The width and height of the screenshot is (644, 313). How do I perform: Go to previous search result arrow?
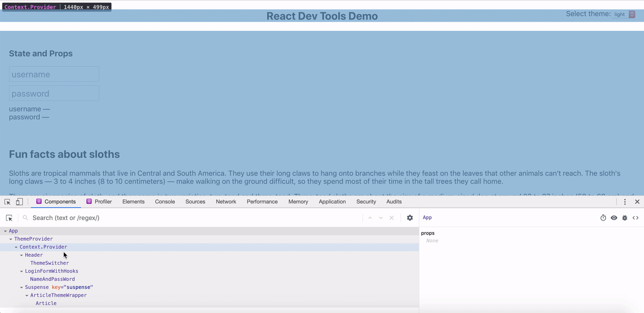pos(370,218)
